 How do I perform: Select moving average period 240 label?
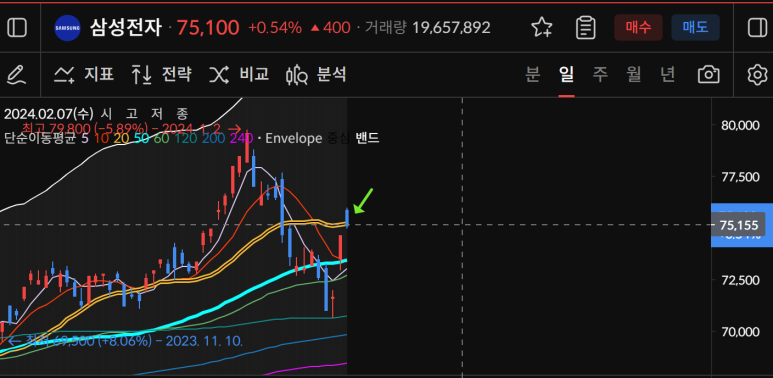pyautogui.click(x=241, y=138)
